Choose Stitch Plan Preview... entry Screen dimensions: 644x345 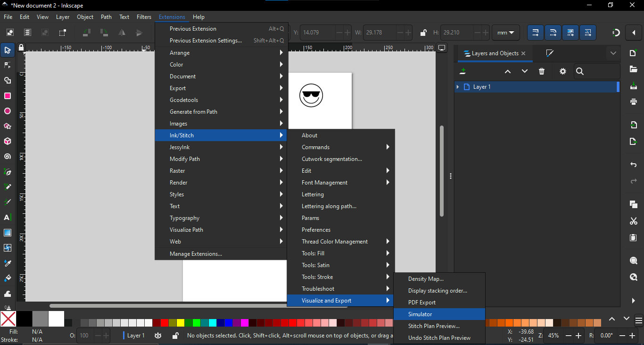tap(439, 326)
